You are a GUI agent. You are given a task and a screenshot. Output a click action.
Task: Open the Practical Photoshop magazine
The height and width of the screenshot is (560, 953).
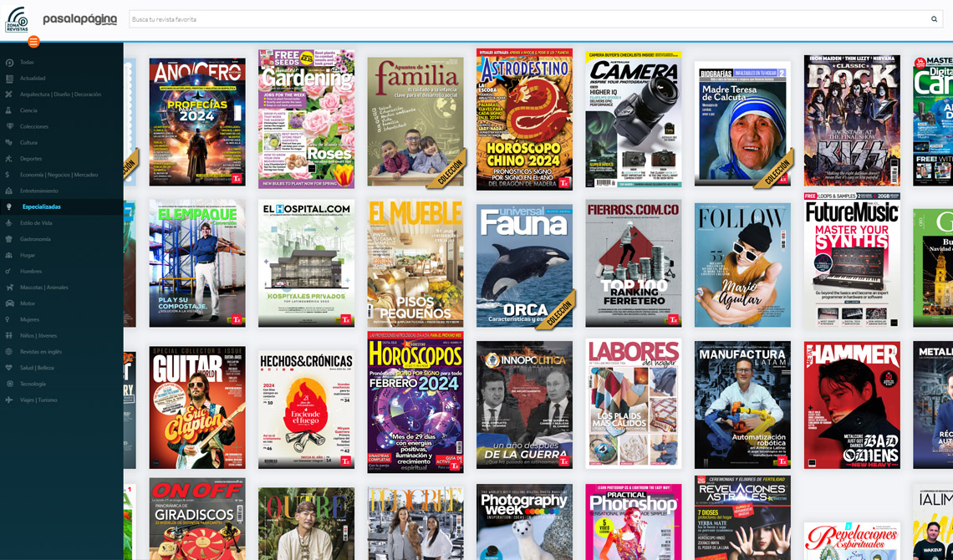(x=634, y=522)
